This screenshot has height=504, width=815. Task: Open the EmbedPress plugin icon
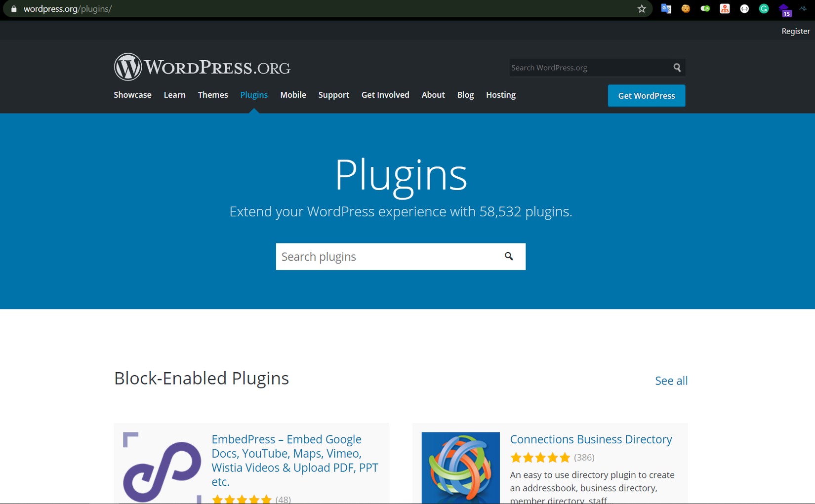click(x=162, y=467)
